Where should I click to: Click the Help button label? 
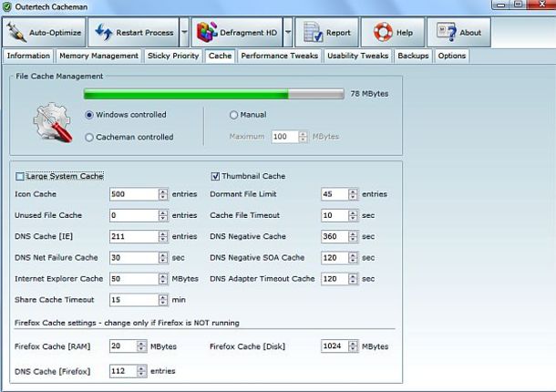pyautogui.click(x=404, y=33)
